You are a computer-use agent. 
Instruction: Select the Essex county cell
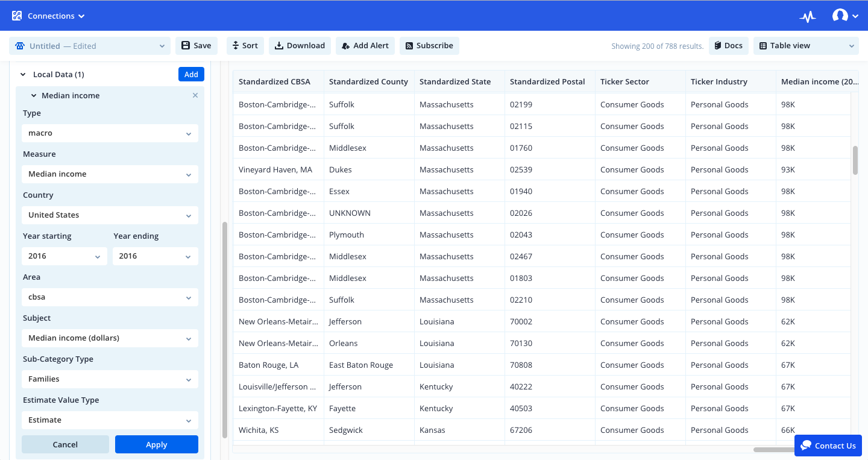369,192
